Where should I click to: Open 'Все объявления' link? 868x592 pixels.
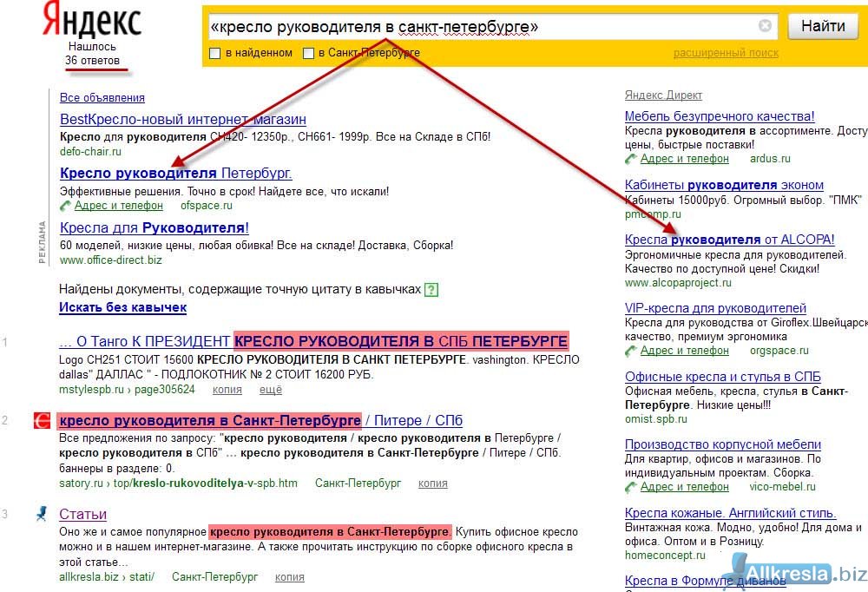click(x=102, y=98)
